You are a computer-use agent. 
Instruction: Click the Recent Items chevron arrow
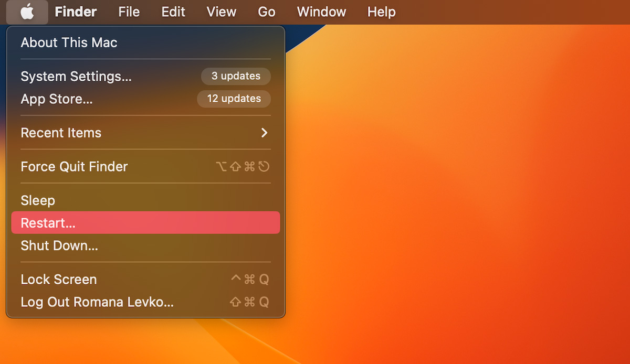[x=265, y=133]
